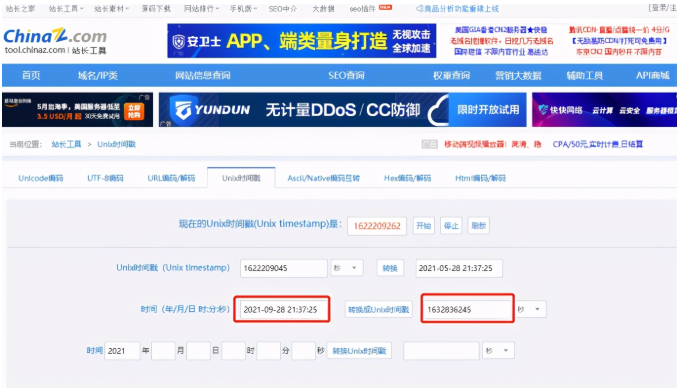Click the announcement link in the top bar

click(x=457, y=9)
